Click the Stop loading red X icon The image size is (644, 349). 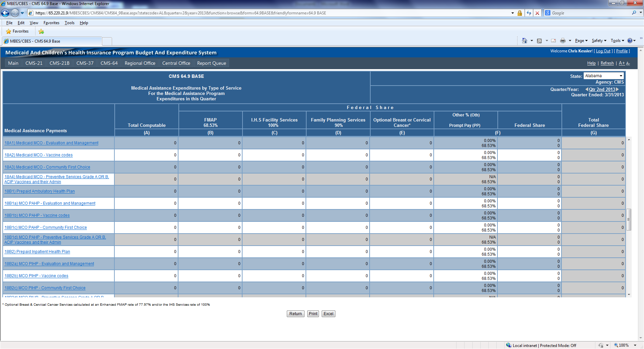537,13
